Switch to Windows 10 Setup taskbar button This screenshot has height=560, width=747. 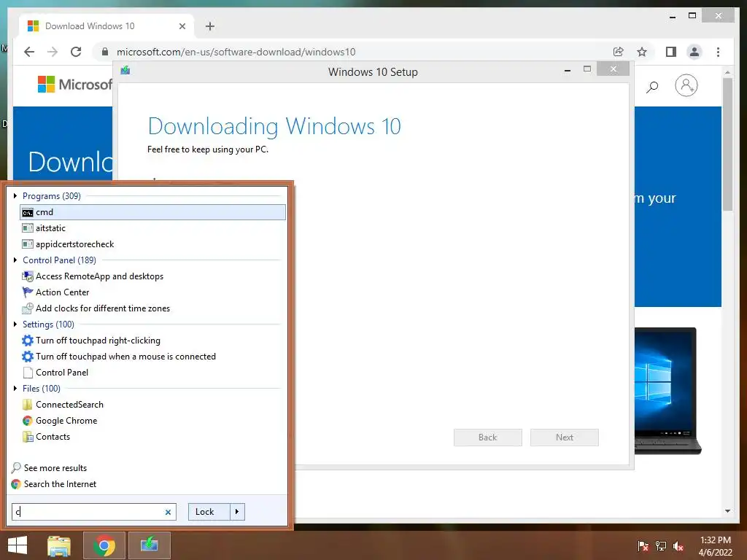[149, 545]
